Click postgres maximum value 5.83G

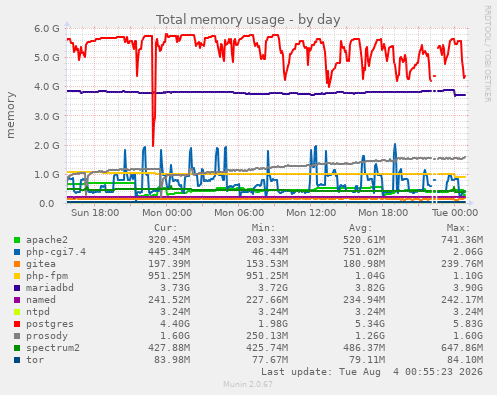click(x=468, y=324)
